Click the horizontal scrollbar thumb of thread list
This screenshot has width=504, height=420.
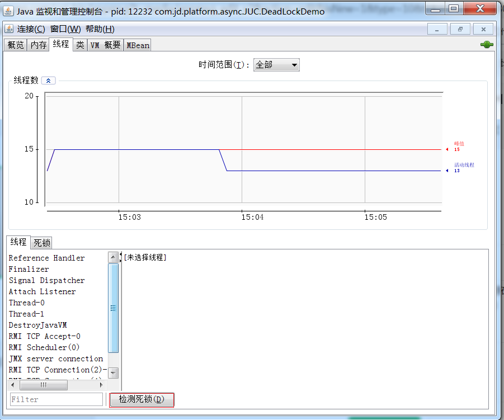[x=43, y=385]
